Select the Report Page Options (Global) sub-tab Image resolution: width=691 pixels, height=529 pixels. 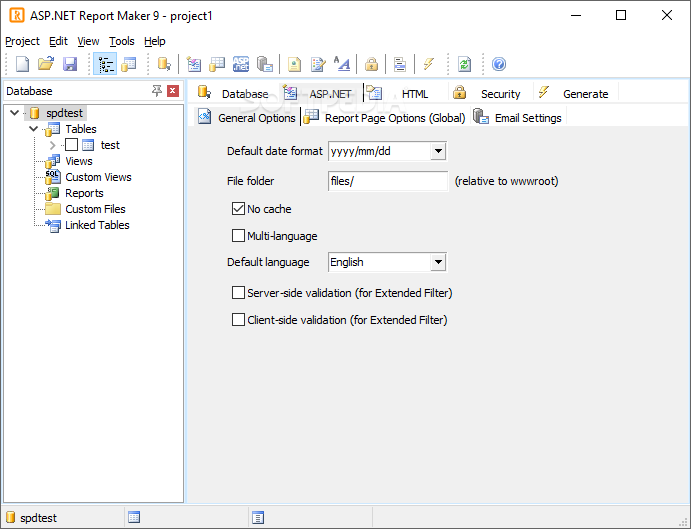point(384,117)
